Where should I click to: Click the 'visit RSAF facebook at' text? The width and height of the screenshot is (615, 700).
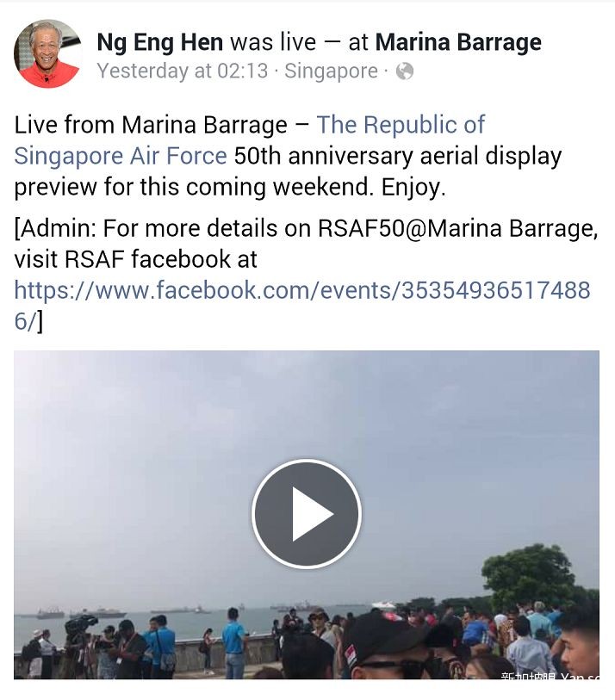(x=136, y=259)
